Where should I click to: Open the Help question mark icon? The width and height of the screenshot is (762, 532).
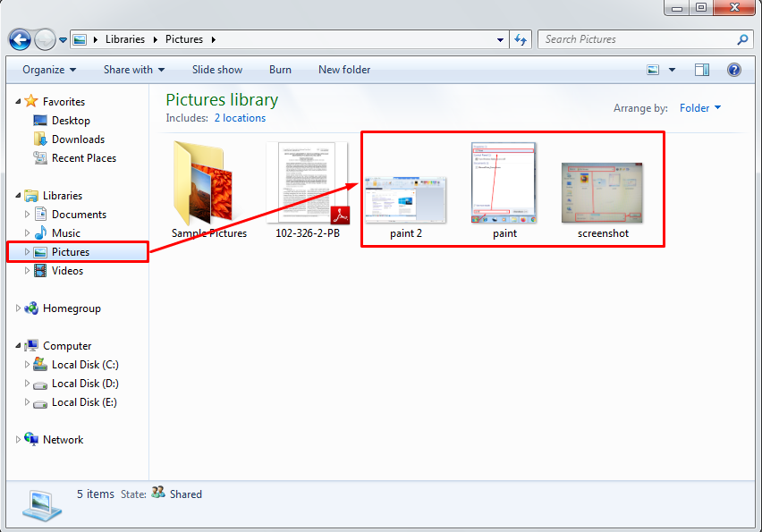(733, 70)
